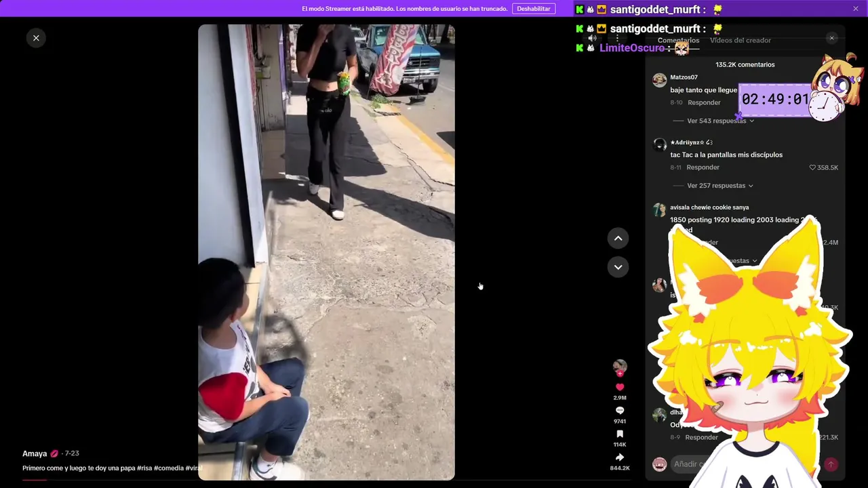Click the 7-23 post date
This screenshot has width=868, height=488.
pos(72,453)
